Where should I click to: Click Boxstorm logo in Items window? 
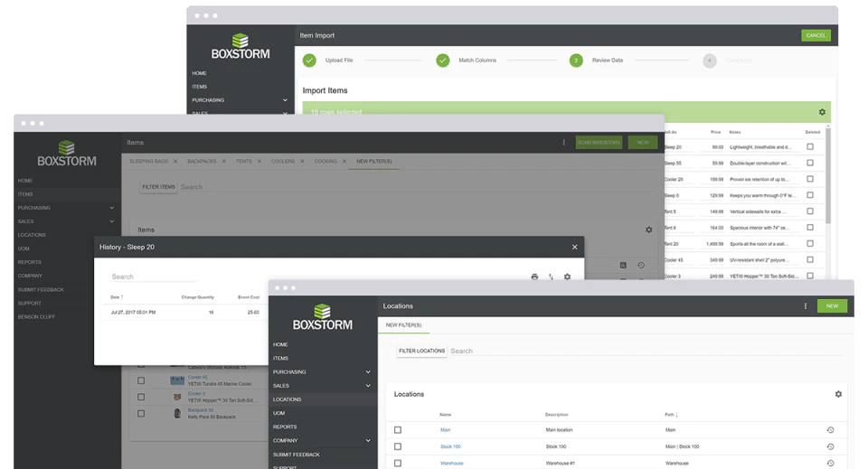(x=66, y=154)
